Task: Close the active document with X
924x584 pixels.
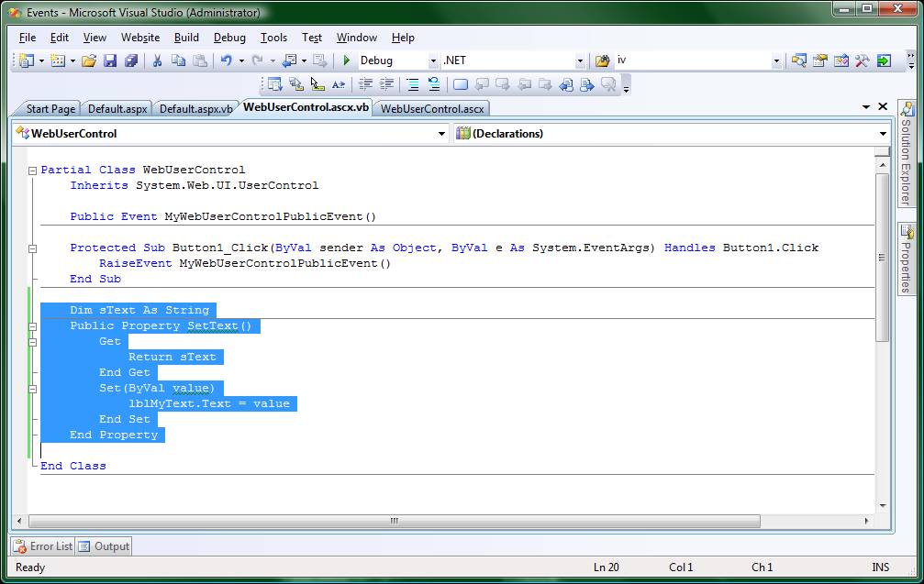Action: [x=883, y=106]
